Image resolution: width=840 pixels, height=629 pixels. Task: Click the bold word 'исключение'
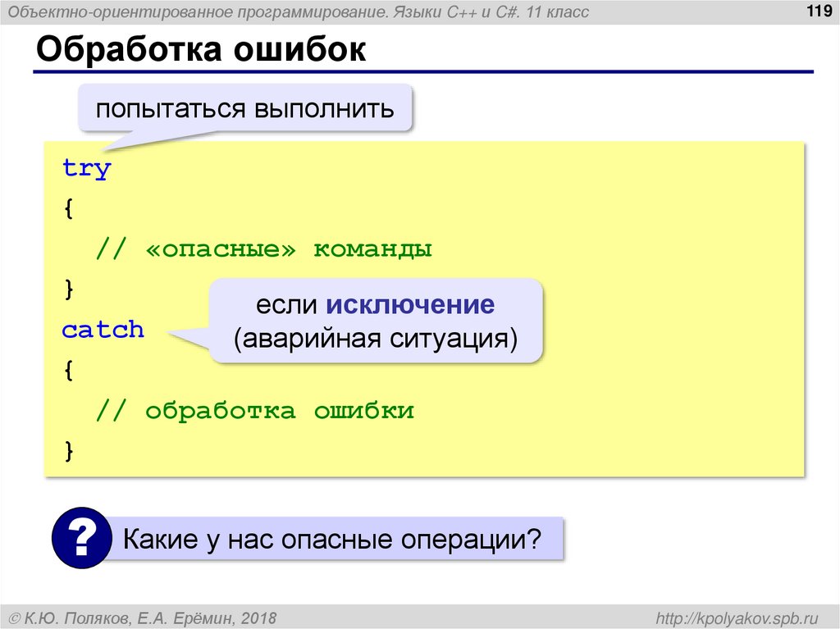pyautogui.click(x=410, y=304)
